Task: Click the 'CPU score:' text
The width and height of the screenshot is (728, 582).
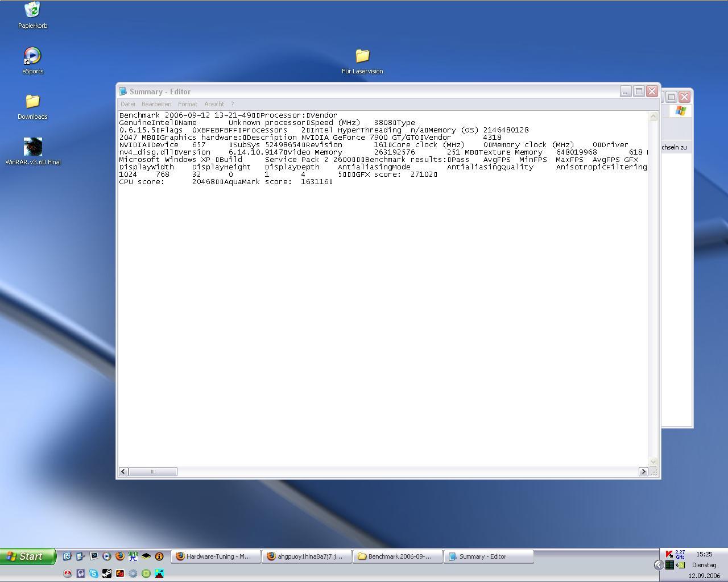Action: pos(142,182)
